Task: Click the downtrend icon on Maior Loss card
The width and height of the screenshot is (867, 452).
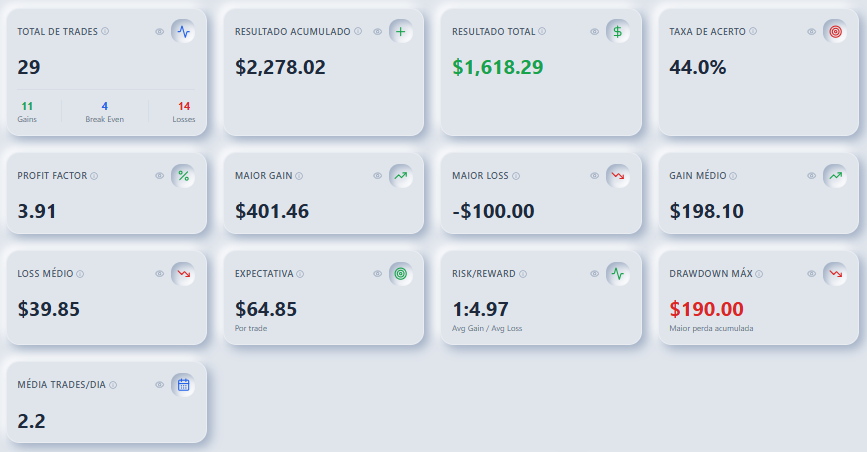Action: pyautogui.click(x=618, y=176)
